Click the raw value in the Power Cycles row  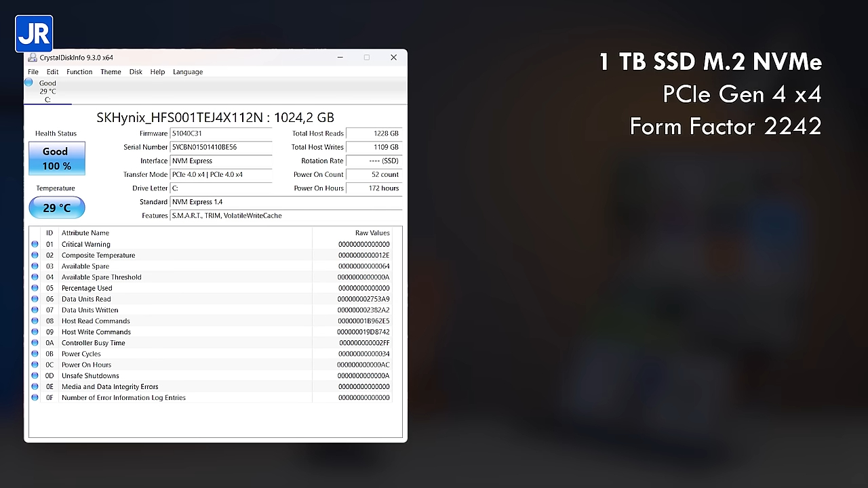click(364, 354)
